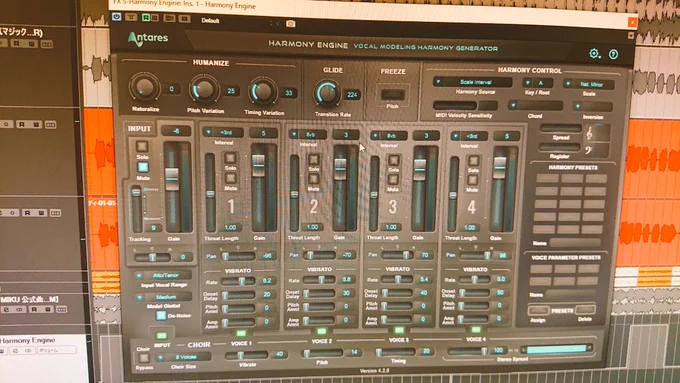Toggle Choir enable light for Input
This screenshot has width=680, height=383.
pos(161,336)
